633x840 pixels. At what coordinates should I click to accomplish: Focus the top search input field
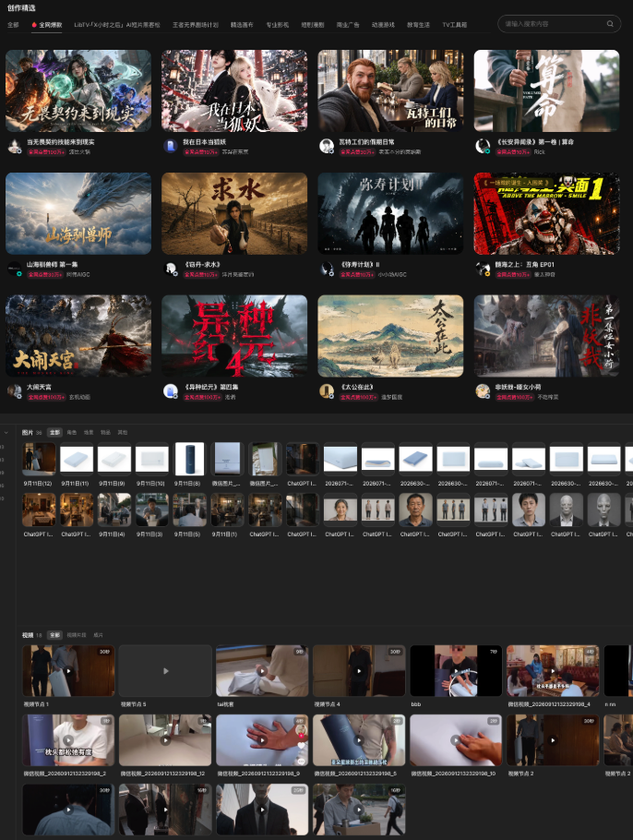(559, 24)
